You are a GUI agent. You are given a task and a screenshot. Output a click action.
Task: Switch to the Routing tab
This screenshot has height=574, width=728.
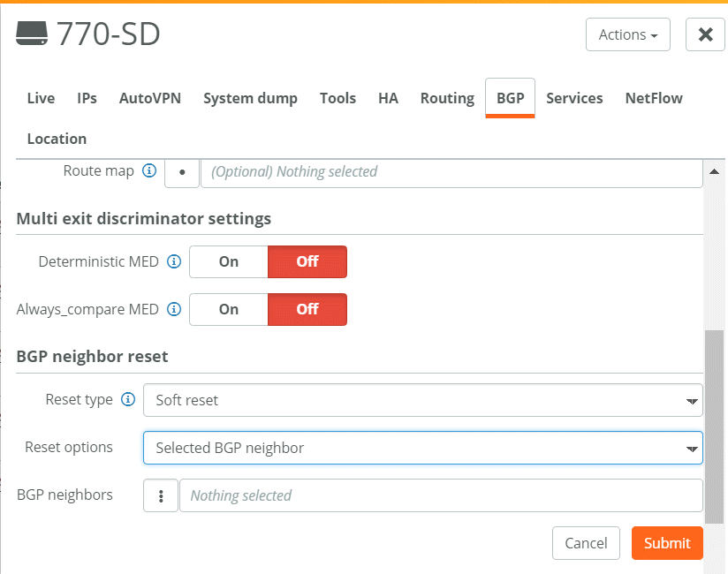coord(447,98)
